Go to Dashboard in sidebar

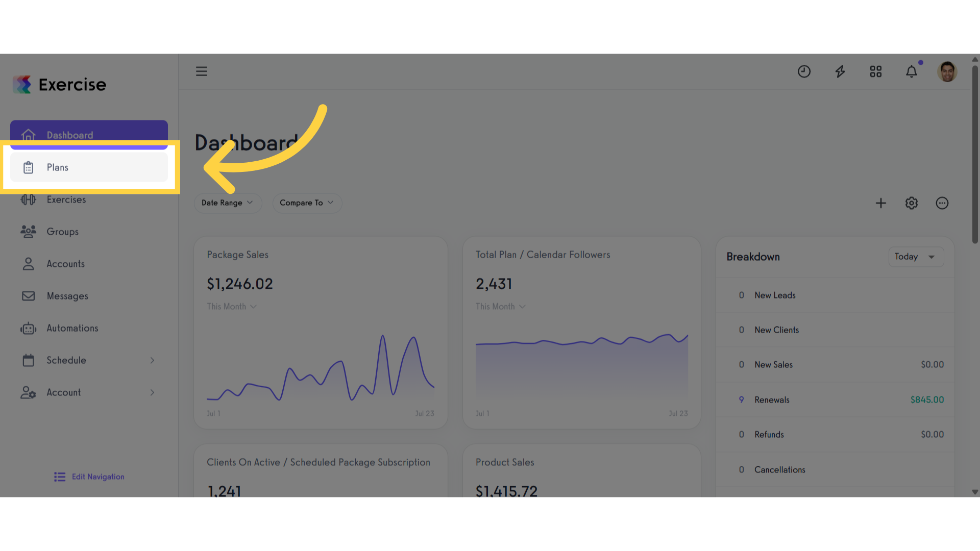point(89,135)
